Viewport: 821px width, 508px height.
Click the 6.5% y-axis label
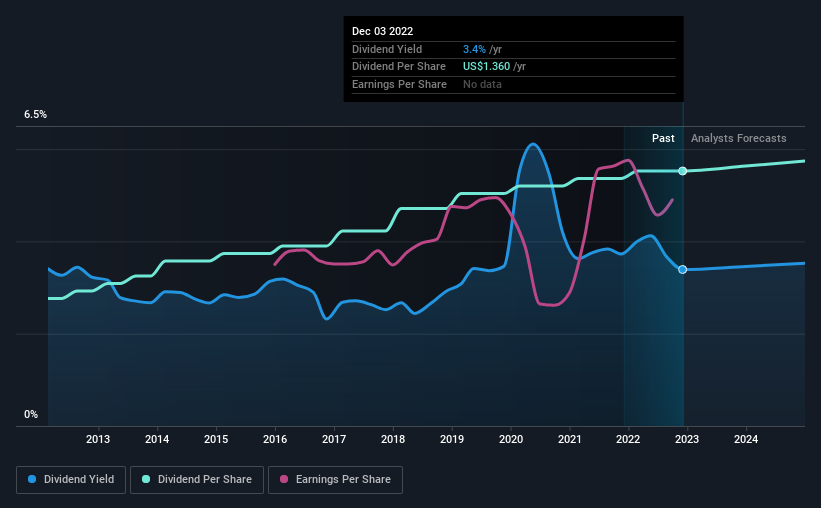coord(36,114)
